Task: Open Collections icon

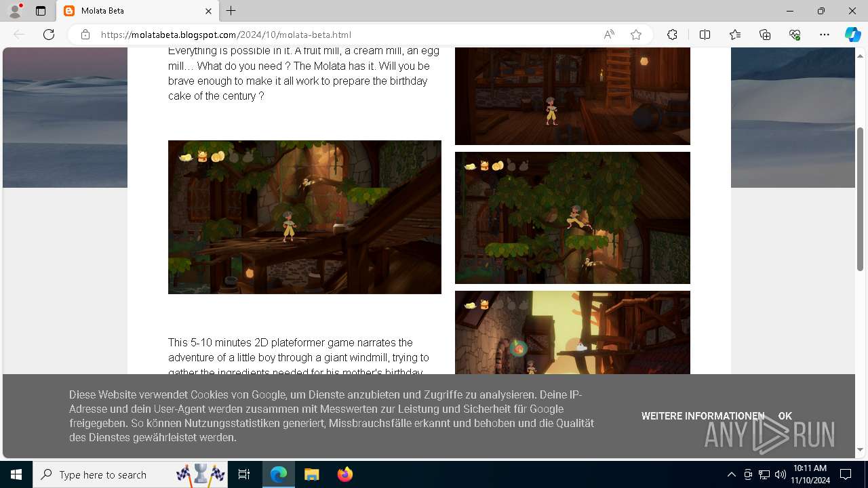Action: [x=765, y=35]
